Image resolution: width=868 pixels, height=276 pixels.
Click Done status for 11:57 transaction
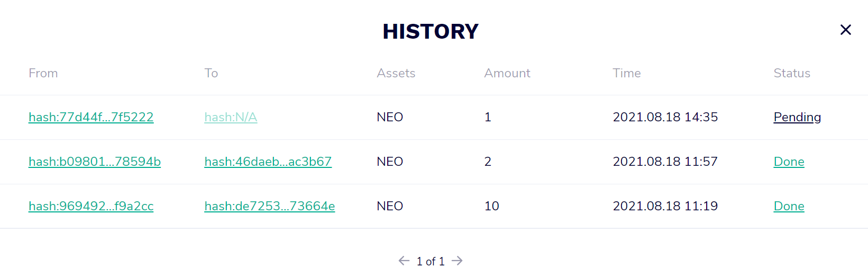click(x=789, y=162)
